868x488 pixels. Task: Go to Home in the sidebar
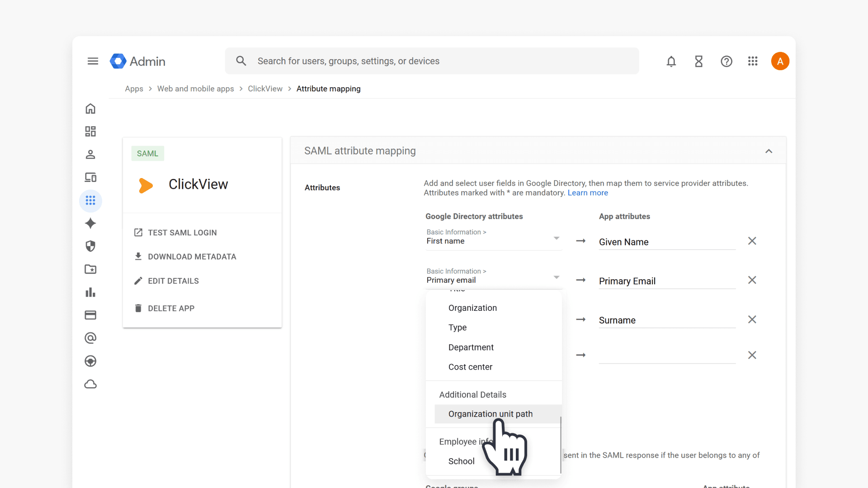tap(90, 109)
